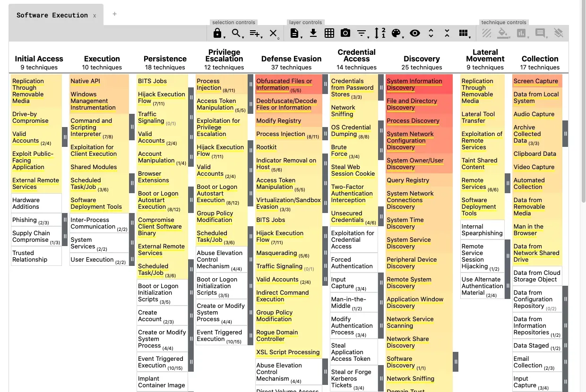This screenshot has width=586, height=392.
Task: Open the matrix layout dropdown
Action: [464, 33]
